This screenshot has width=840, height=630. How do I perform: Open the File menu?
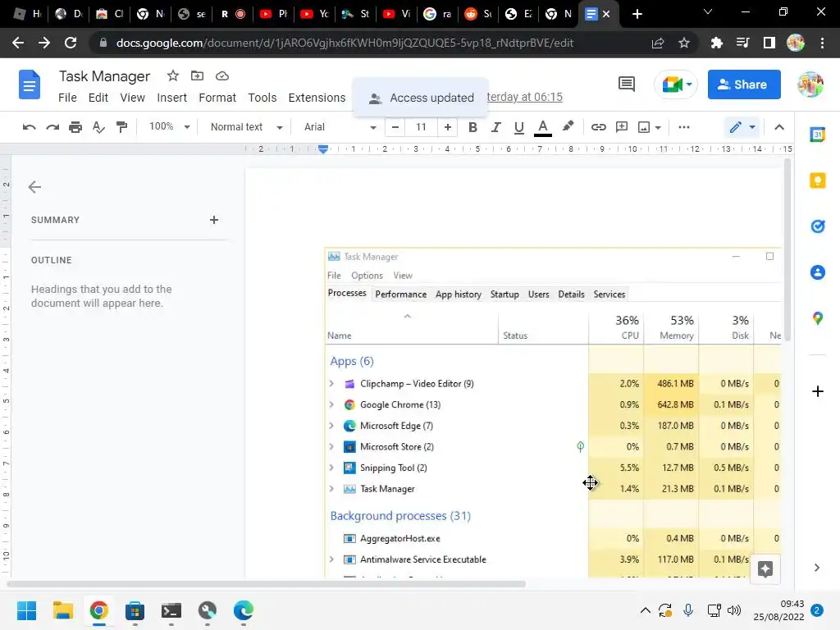pyautogui.click(x=67, y=98)
